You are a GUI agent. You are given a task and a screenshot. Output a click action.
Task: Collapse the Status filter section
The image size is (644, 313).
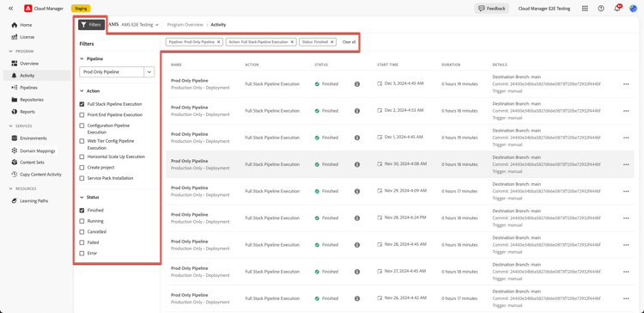click(x=82, y=197)
